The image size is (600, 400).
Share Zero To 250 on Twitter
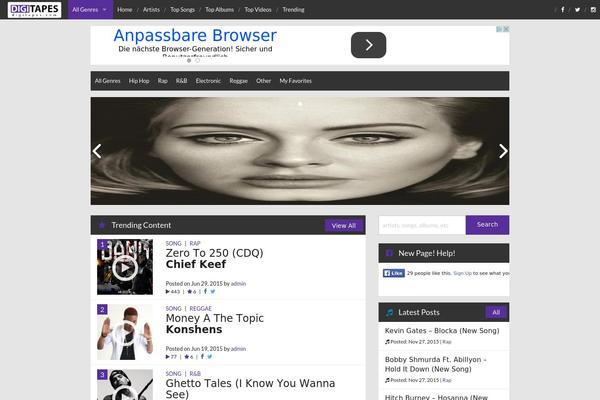pyautogui.click(x=213, y=291)
